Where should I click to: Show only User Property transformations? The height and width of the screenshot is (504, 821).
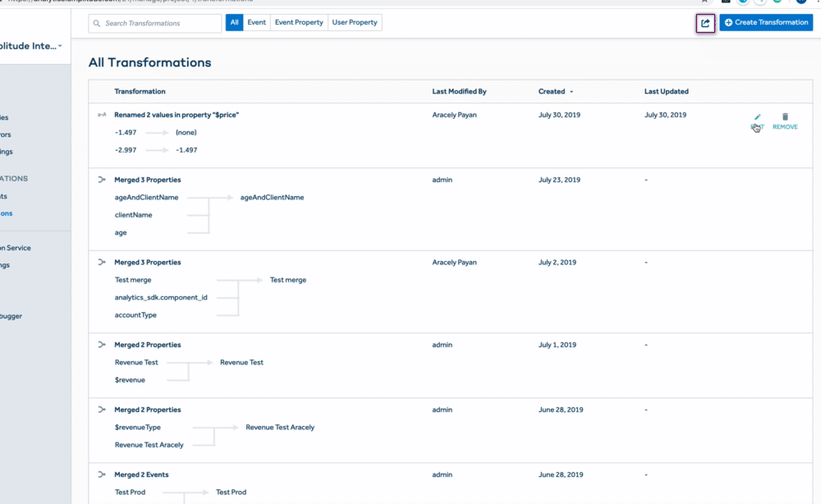(355, 23)
